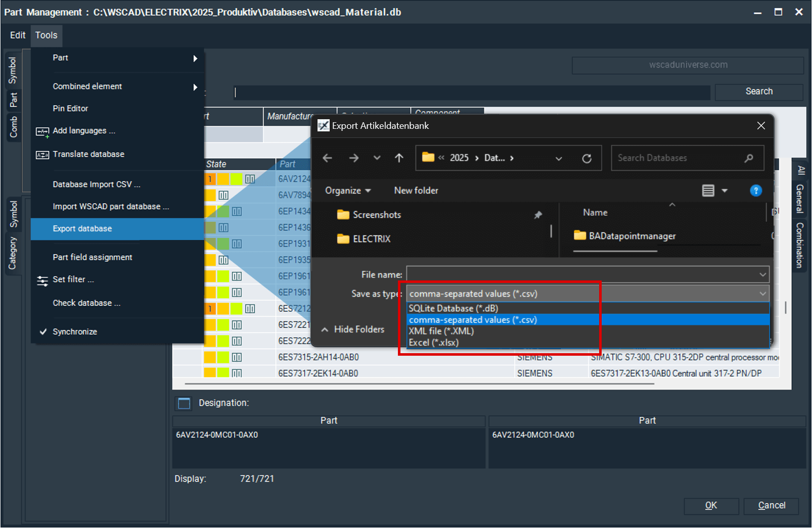Click the File name input field
The width and height of the screenshot is (812, 528).
pyautogui.click(x=581, y=275)
